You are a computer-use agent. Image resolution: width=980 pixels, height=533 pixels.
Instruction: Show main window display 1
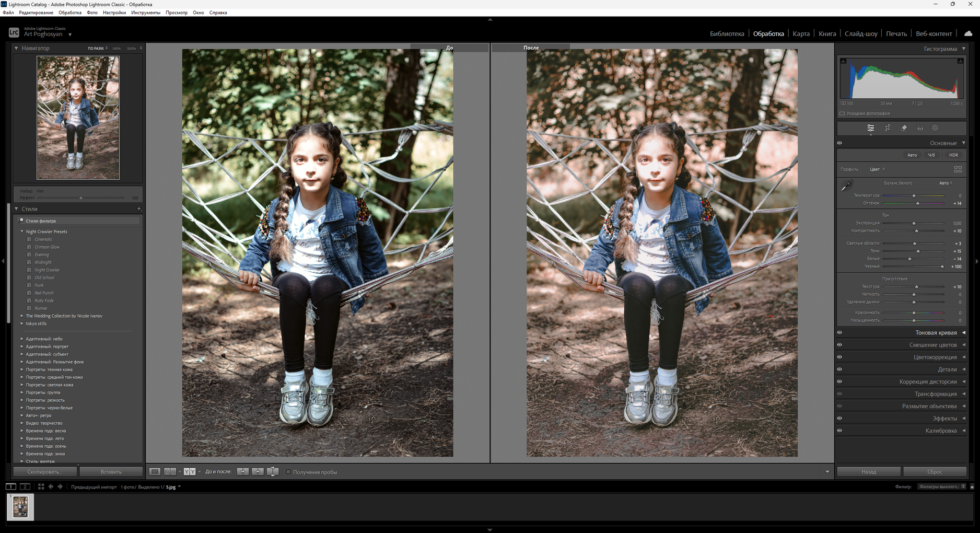(x=10, y=486)
